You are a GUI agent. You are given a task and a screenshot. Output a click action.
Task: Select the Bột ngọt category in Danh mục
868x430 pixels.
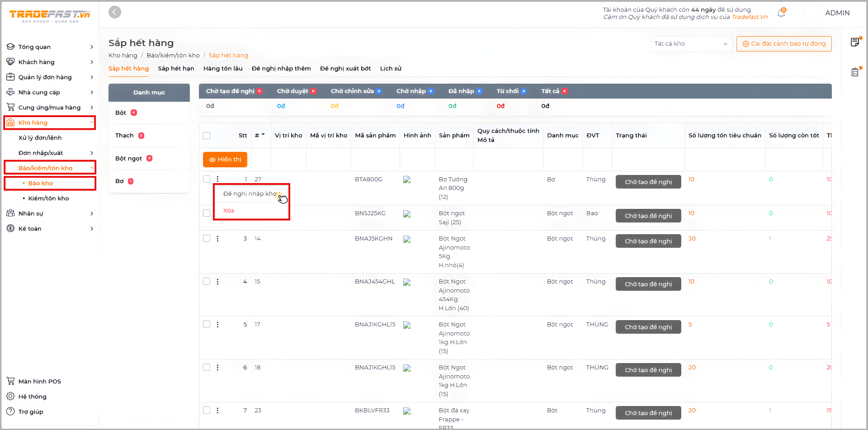pyautogui.click(x=128, y=159)
